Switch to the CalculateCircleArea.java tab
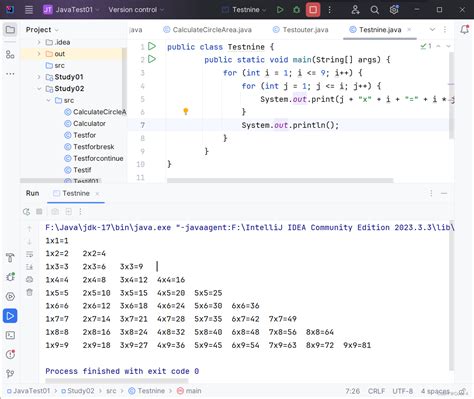This screenshot has width=474, height=399. [x=207, y=30]
